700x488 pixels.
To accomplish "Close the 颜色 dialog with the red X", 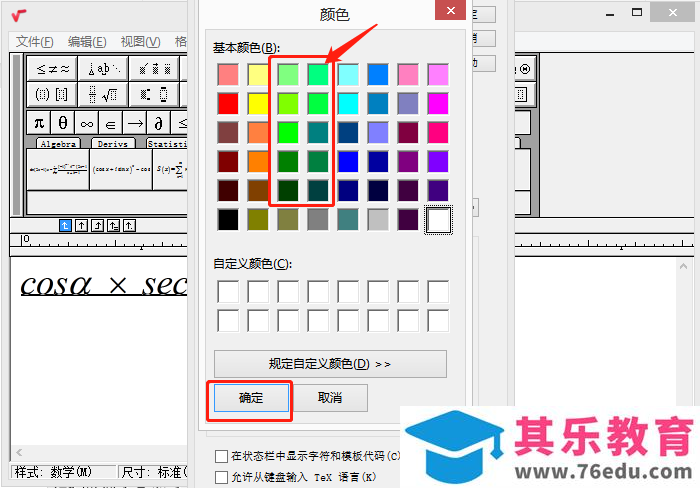I will tap(450, 10).
